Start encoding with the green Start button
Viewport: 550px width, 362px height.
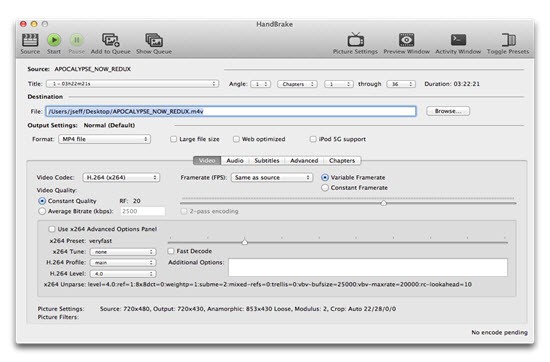click(54, 40)
